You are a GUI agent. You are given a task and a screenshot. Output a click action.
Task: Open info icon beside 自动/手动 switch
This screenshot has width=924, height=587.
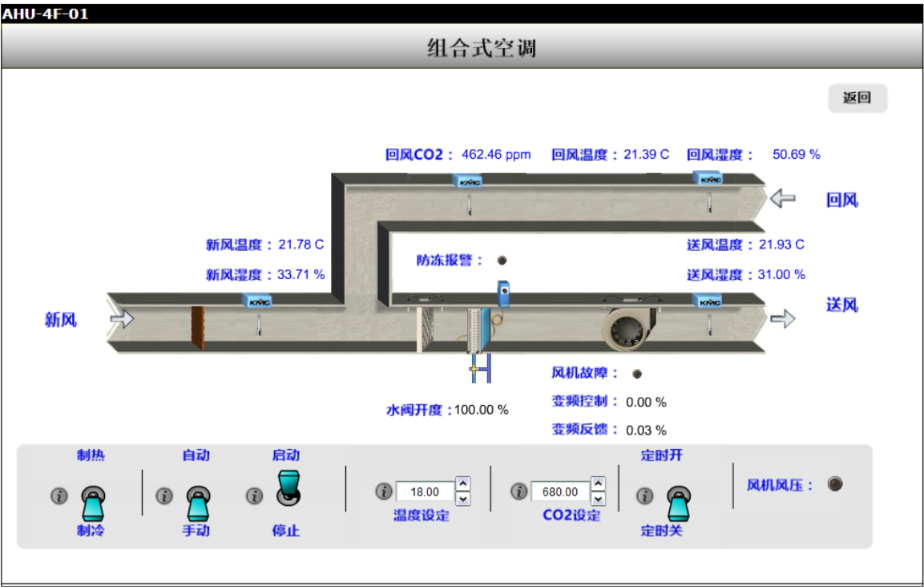[x=164, y=496]
